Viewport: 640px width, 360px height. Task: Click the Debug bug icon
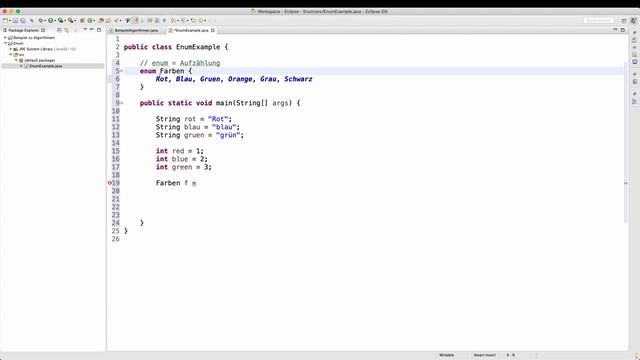41,20
